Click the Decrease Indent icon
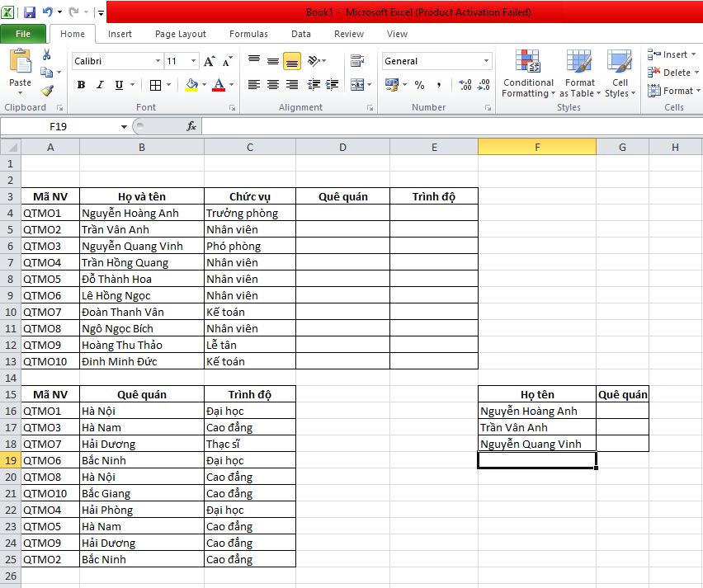The image size is (703, 588). [314, 85]
